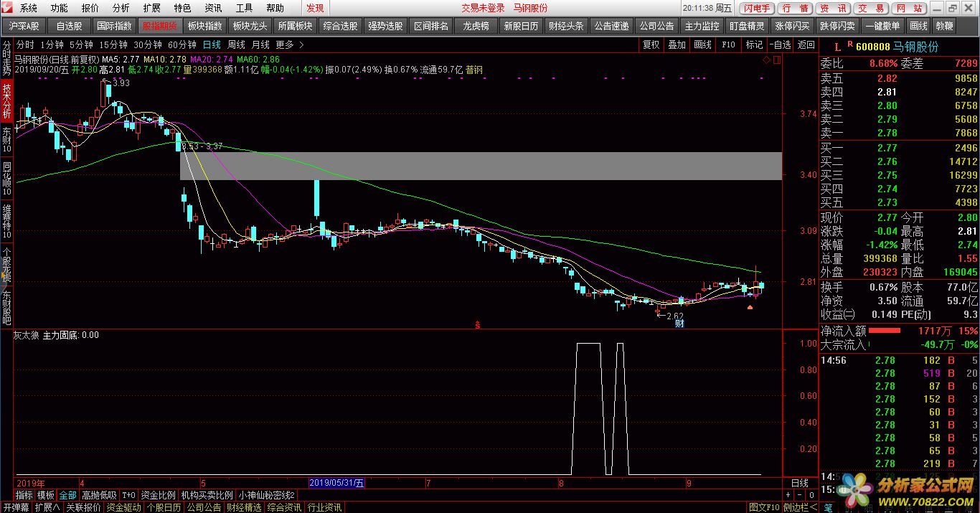
Task: Click the orange arrow signal near latest candle
Action: (x=750, y=308)
